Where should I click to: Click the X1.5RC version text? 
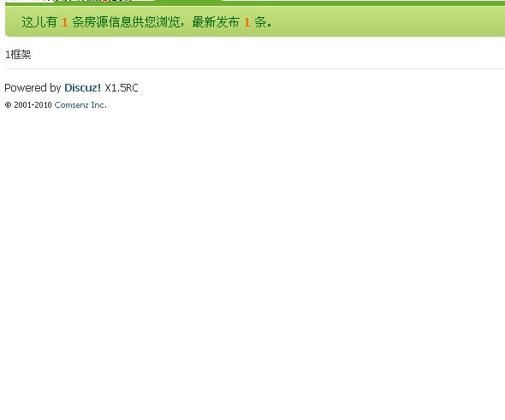pos(122,87)
